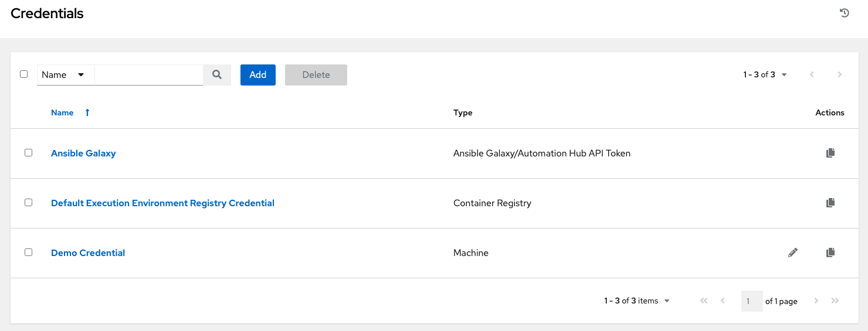Click the search magnifier icon
Viewport: 868px width, 331px height.
(217, 74)
